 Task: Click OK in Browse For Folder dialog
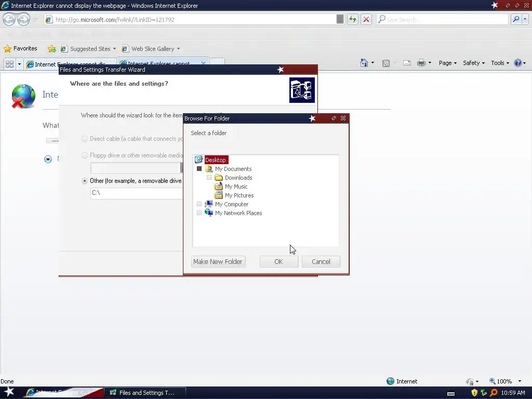[279, 262]
